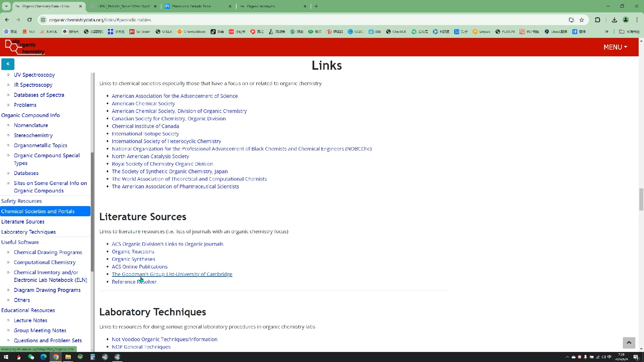Viewport: 644px width, 362px height.
Task: Open the tab search dropdown arrow
Action: point(6,6)
